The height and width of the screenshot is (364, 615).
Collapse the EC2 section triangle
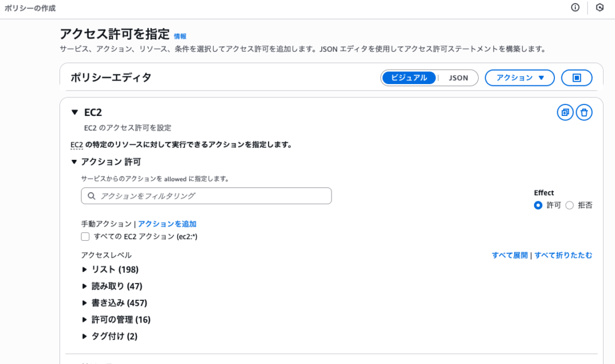(x=74, y=112)
